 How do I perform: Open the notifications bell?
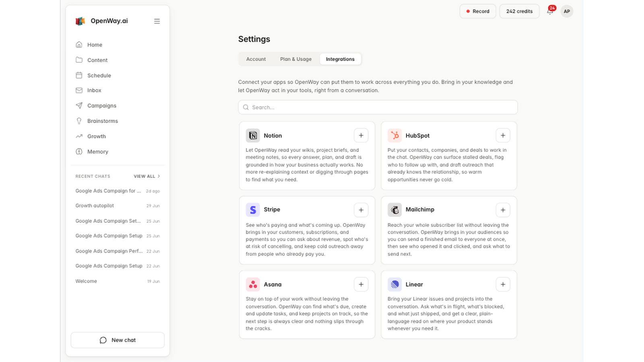(x=550, y=11)
